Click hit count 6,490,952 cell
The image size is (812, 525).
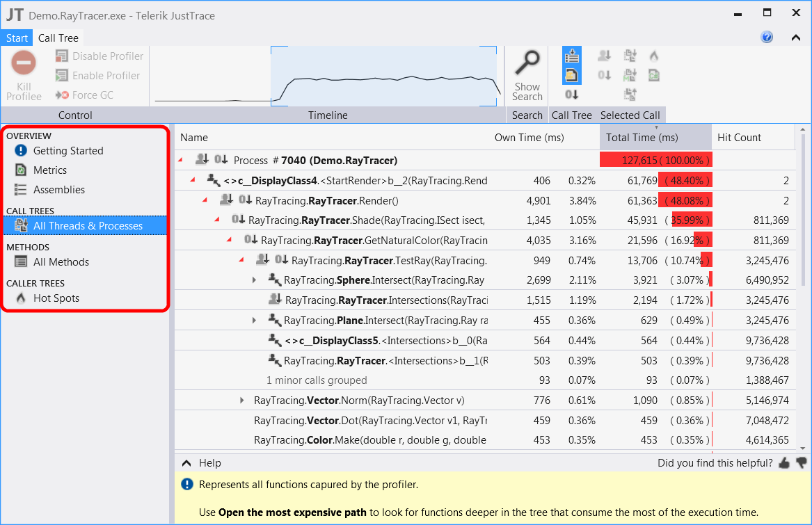pos(767,280)
